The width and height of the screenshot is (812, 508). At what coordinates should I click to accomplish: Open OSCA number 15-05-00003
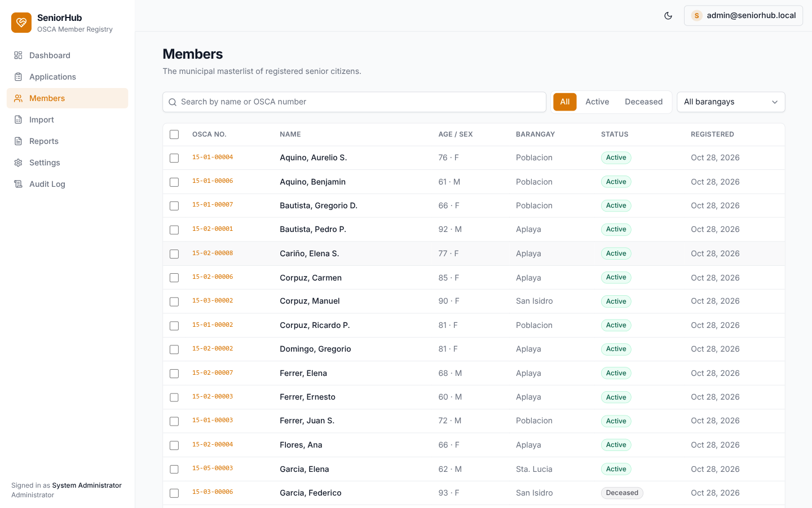click(x=213, y=468)
